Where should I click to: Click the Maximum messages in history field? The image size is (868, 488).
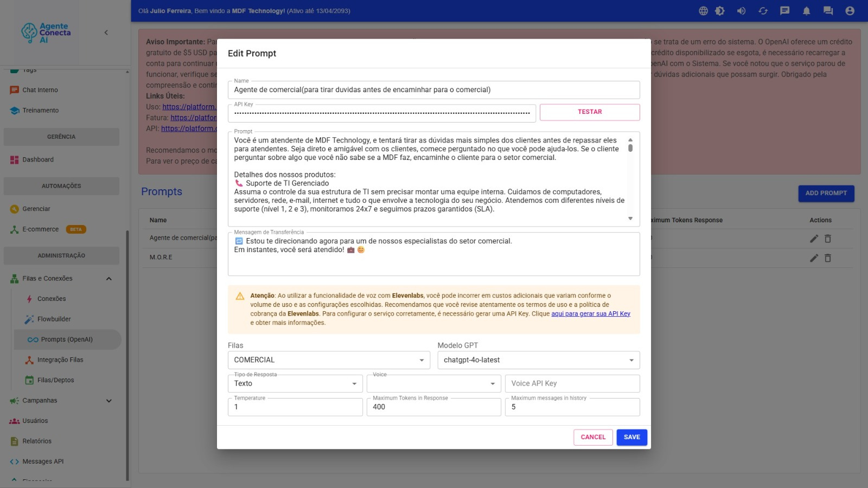pyautogui.click(x=572, y=407)
